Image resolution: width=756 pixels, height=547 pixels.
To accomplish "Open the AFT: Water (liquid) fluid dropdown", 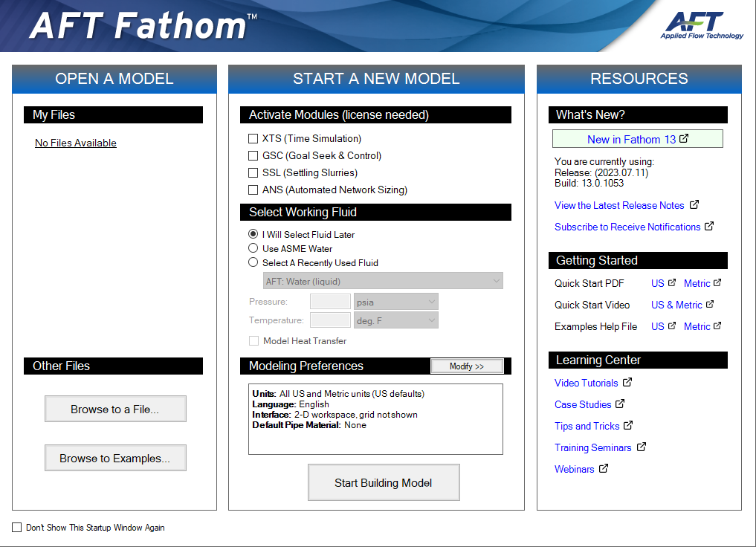I will click(383, 281).
